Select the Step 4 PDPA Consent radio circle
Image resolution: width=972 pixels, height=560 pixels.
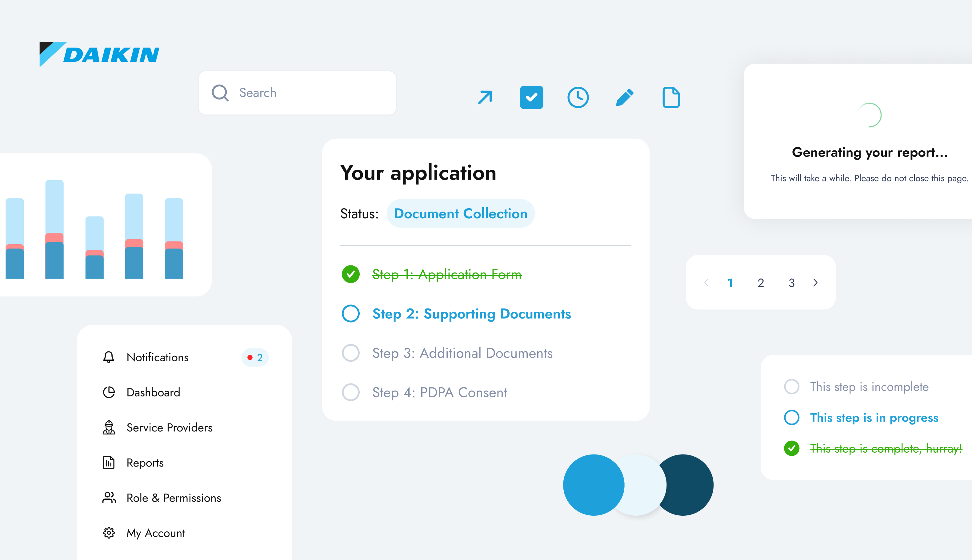pos(350,392)
